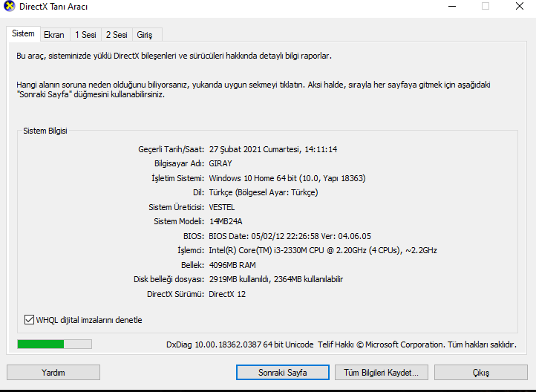Screen dimensions: 536x392
Task: Click the language value Türkçe
Action: [x=264, y=193]
